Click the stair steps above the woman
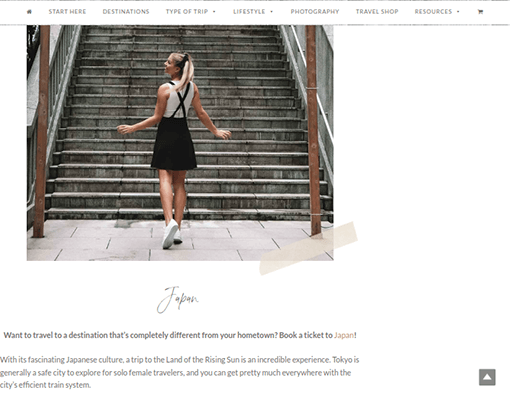510x400 pixels. click(180, 38)
